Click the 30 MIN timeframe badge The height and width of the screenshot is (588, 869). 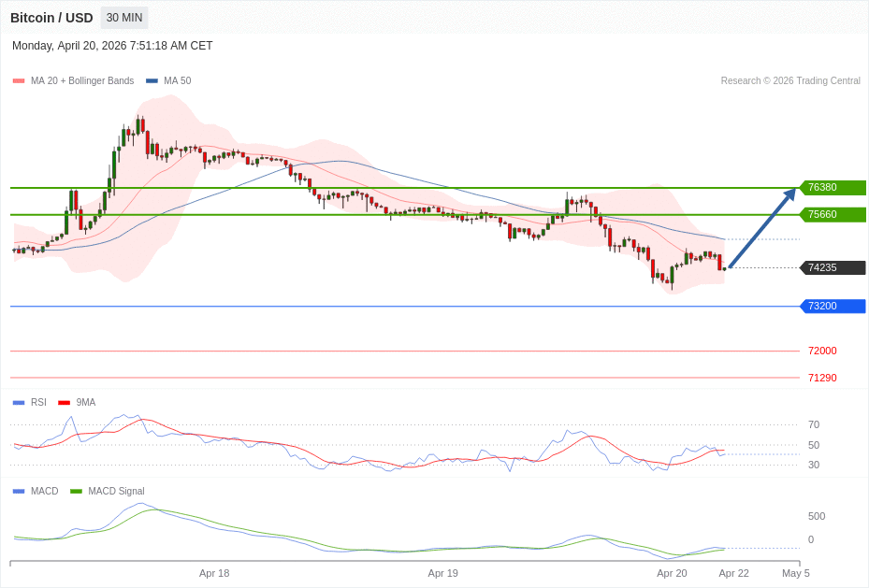123,18
